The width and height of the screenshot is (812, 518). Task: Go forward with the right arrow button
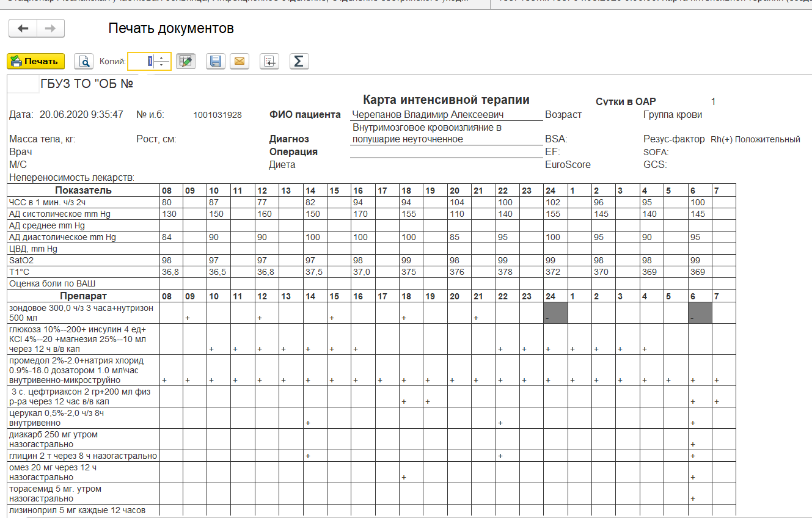click(51, 29)
